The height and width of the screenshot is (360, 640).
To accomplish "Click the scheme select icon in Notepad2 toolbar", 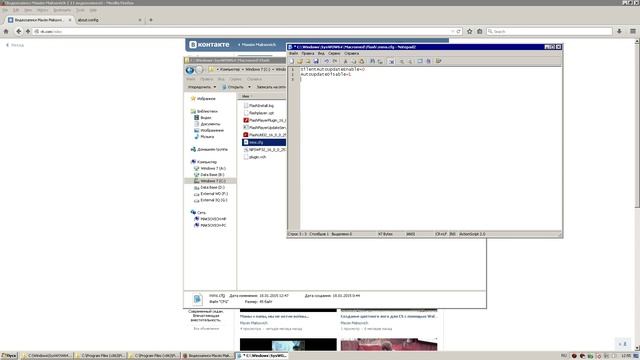I will point(420,61).
